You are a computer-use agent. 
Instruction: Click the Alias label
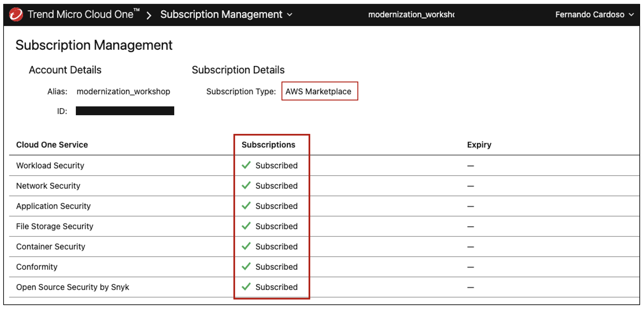click(x=57, y=91)
